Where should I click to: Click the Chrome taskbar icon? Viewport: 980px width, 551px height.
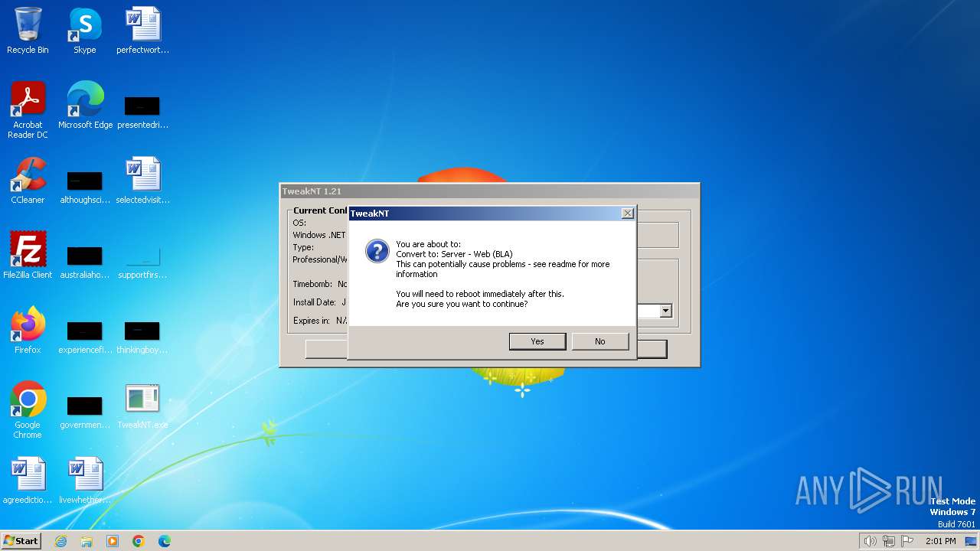click(139, 541)
